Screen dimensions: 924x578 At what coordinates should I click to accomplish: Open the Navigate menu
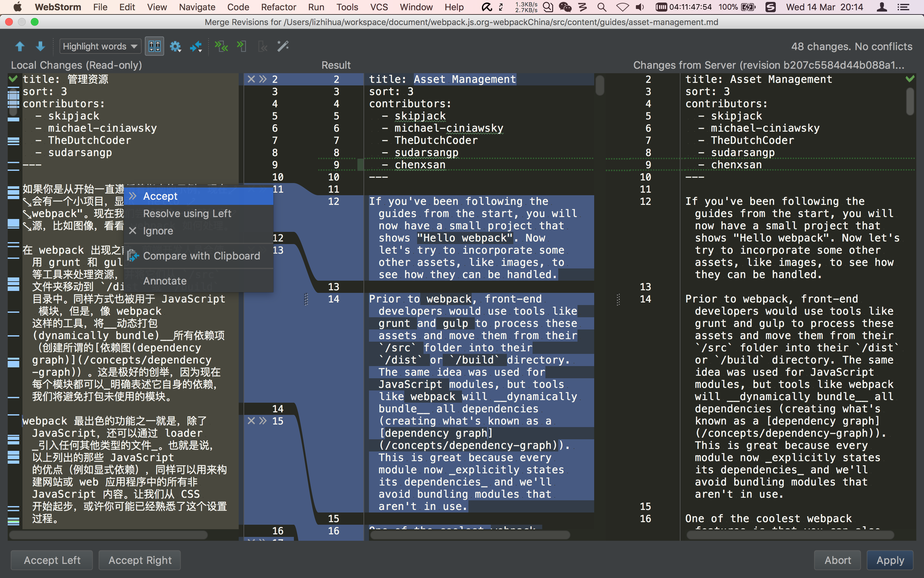197,7
